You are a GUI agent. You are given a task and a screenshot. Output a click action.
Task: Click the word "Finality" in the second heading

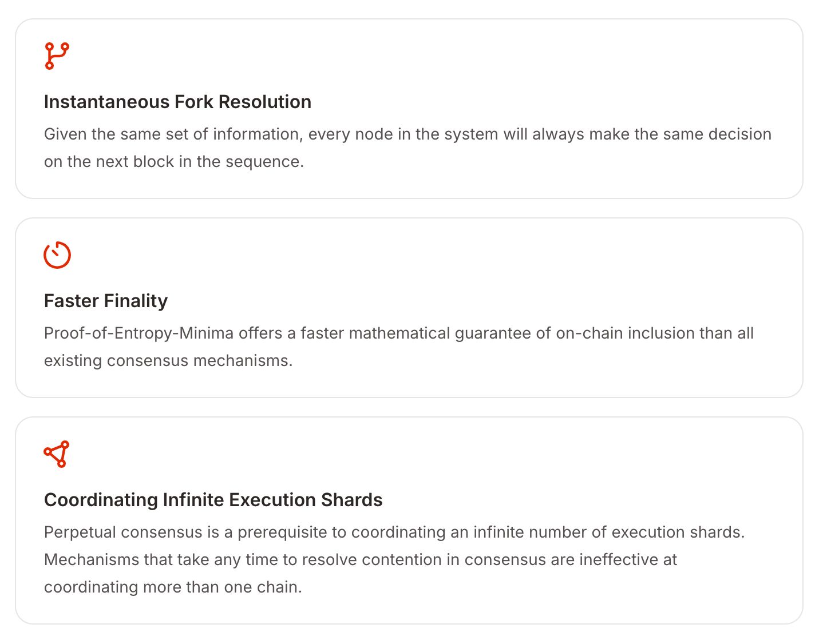(136, 301)
